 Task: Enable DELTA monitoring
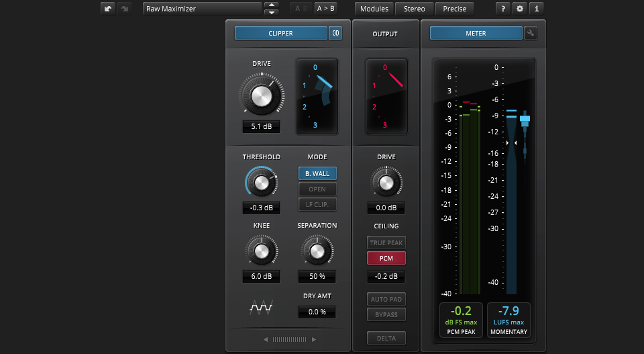pyautogui.click(x=386, y=338)
